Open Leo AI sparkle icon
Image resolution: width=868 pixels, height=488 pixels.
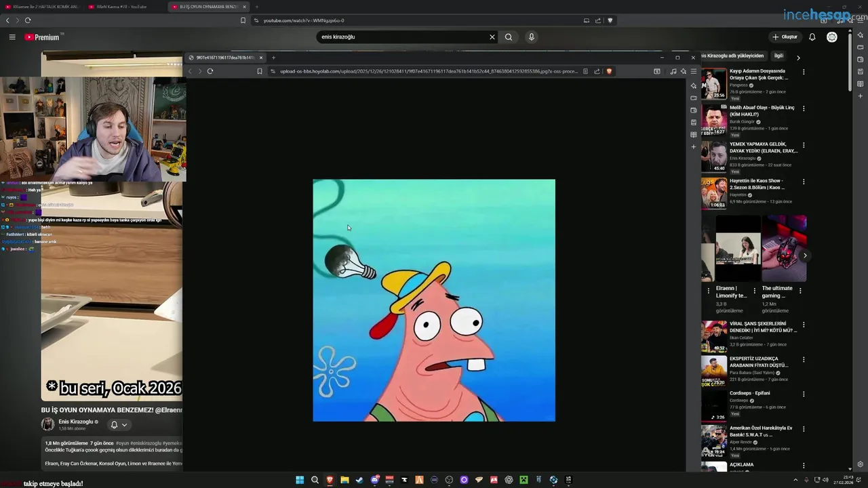pos(683,71)
